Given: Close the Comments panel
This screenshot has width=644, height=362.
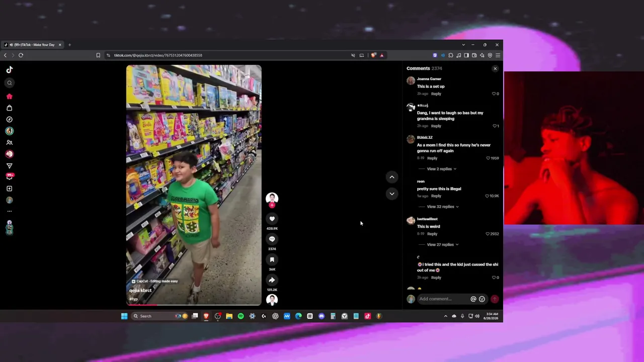Looking at the screenshot, I should [495, 68].
